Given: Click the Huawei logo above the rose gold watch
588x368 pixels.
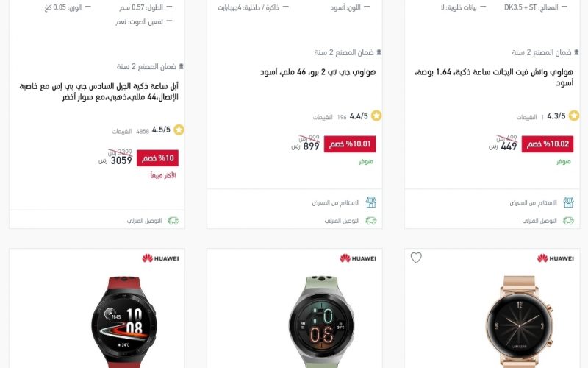Looking at the screenshot, I should tap(556, 258).
